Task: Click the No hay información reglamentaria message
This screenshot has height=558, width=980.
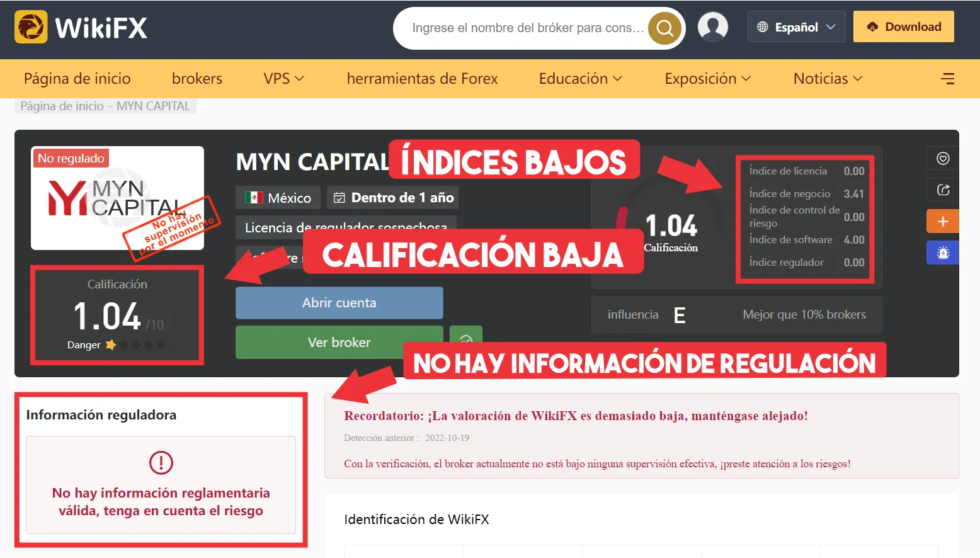Action: pyautogui.click(x=161, y=502)
